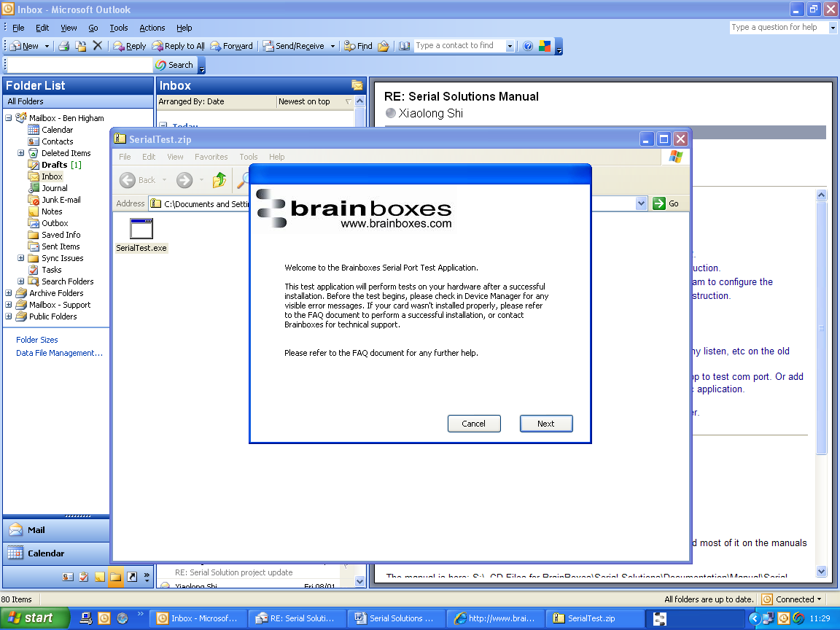Expand the Archive Folders tree item
840x630 pixels.
pyautogui.click(x=7, y=292)
